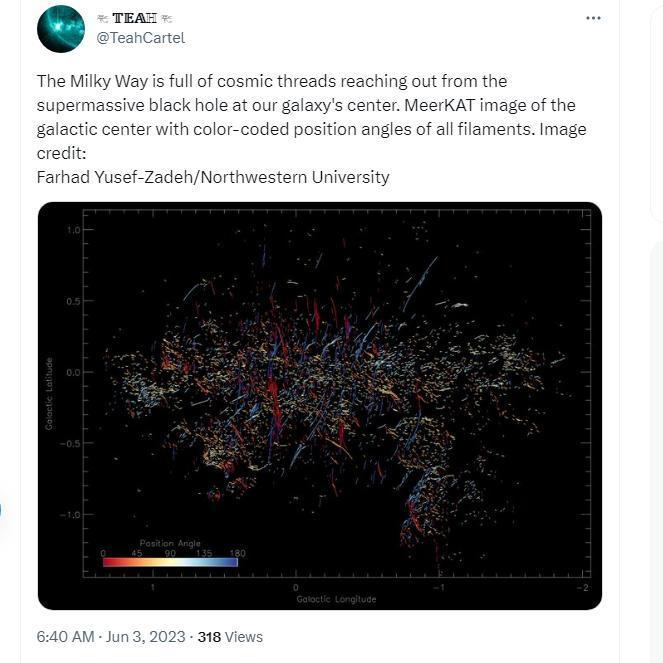Screen dimensions: 663x663
Task: Click the Farhad Yusef-Zadeh/Northwestern University credit line
Action: click(213, 177)
